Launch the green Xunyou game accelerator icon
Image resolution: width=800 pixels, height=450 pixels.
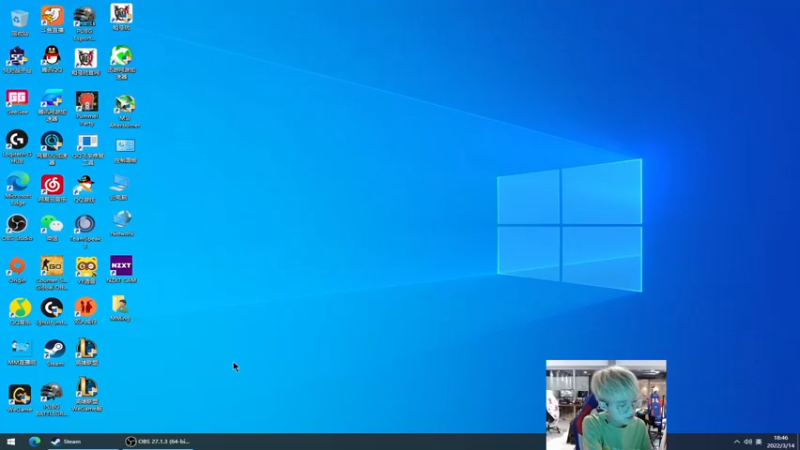click(x=121, y=62)
